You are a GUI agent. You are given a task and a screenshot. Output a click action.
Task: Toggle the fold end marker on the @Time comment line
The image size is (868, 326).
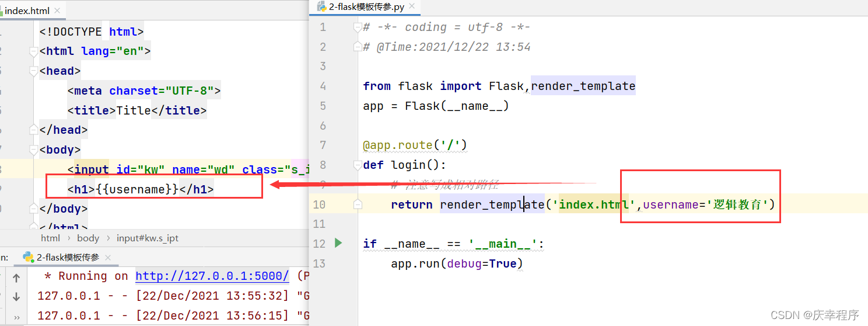pyautogui.click(x=358, y=47)
